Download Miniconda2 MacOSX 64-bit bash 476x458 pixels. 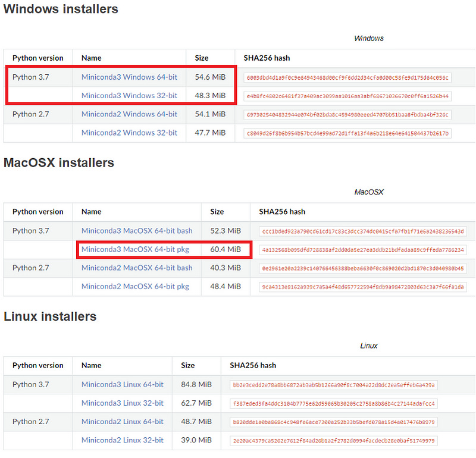coord(137,268)
